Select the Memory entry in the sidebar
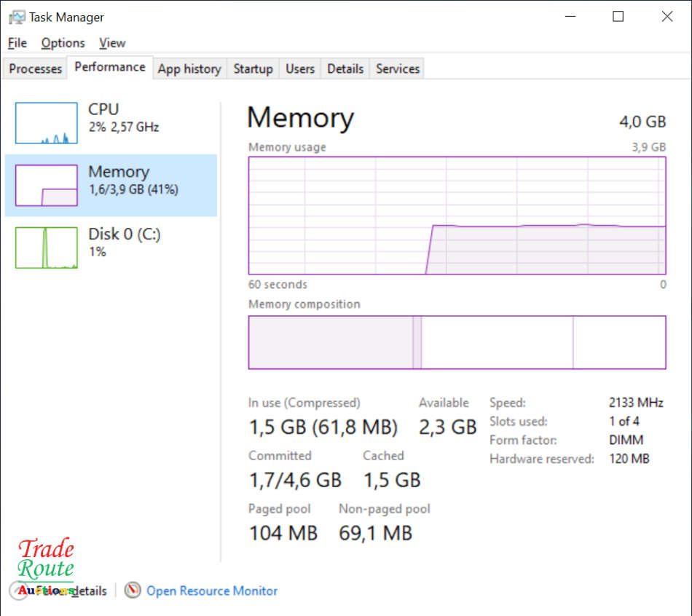This screenshot has width=692, height=616. pyautogui.click(x=111, y=185)
